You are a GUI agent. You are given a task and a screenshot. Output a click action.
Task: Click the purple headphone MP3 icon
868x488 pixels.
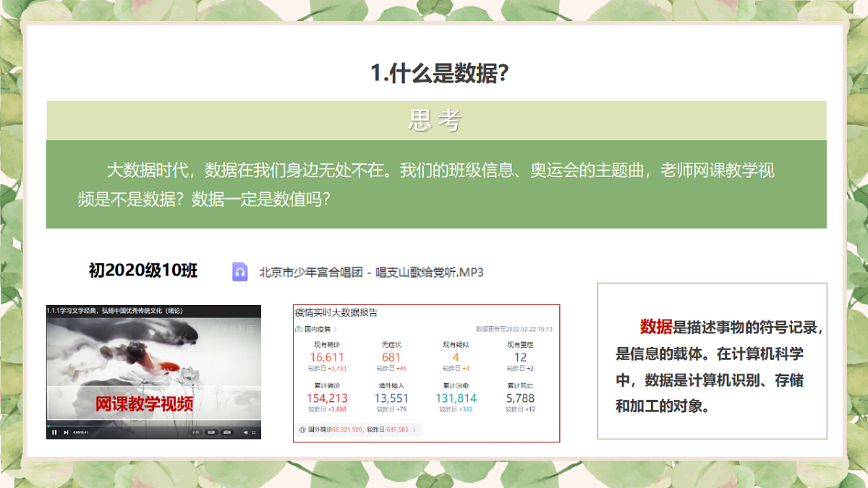[x=240, y=272]
